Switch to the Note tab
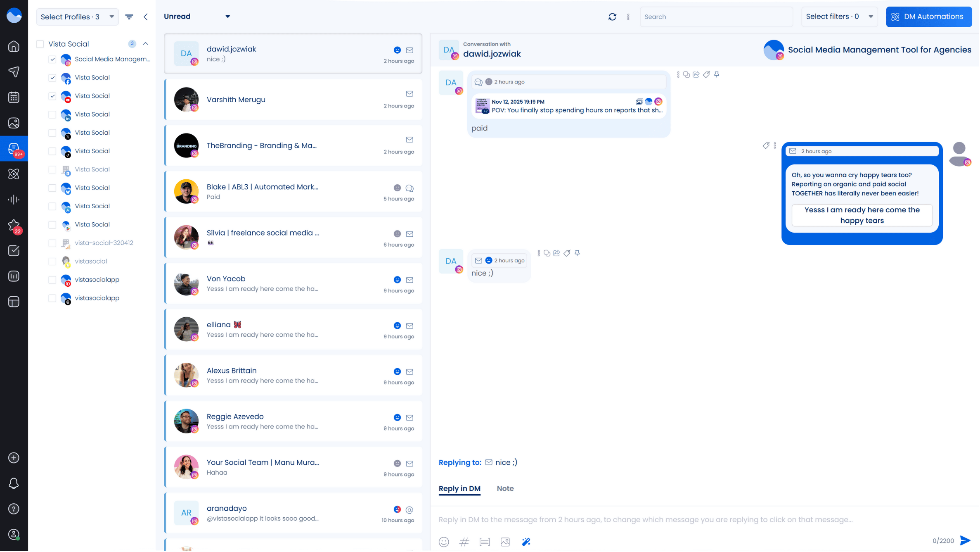Viewport: 980px width, 552px height. (x=505, y=489)
